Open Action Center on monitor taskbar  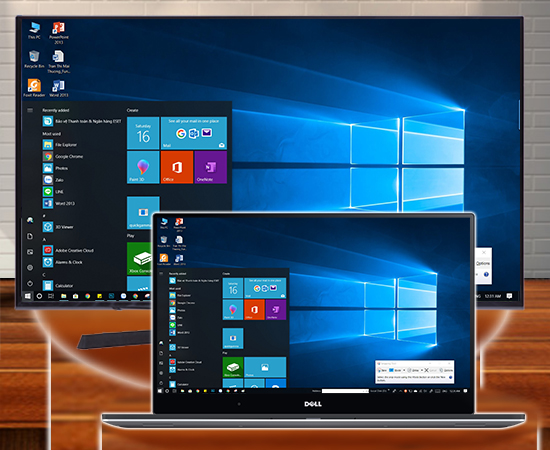click(510, 296)
